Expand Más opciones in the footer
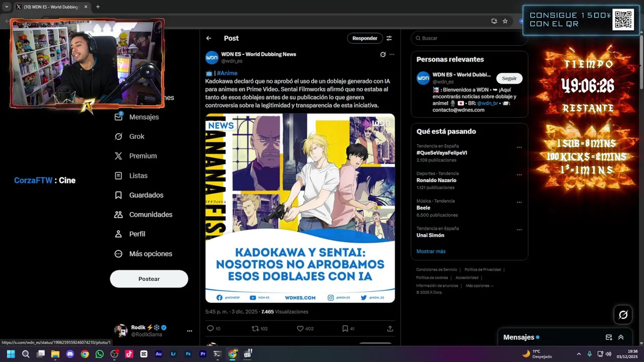This screenshot has width=644, height=362. coord(479,286)
